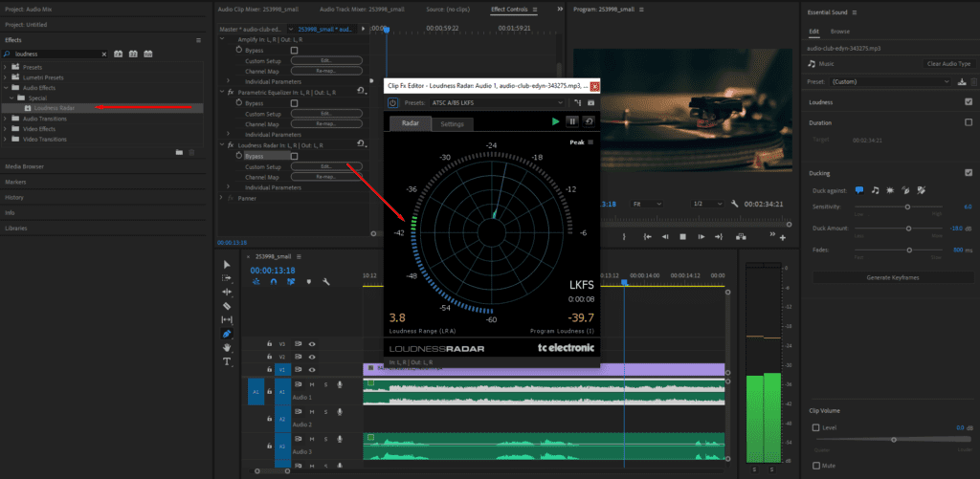
Task: Select Loudness Radar in Effects tree
Action: click(x=55, y=108)
